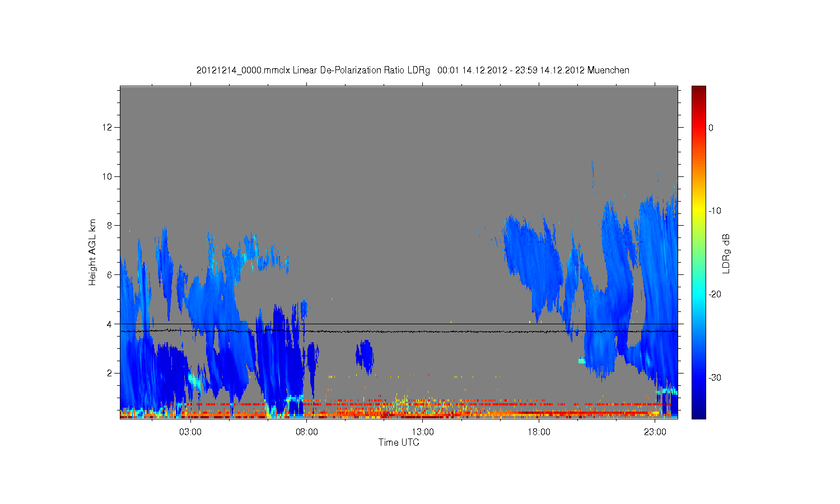Image resolution: width=840 pixels, height=504 pixels.
Task: Click the colorbar value -30
Action: 715,378
